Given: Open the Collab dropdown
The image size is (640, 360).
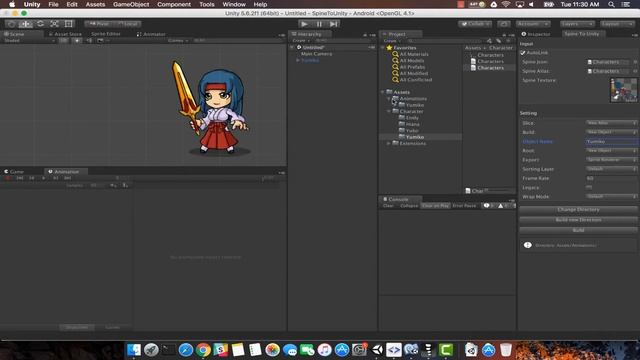Looking at the screenshot, I should pyautogui.click(x=475, y=24).
